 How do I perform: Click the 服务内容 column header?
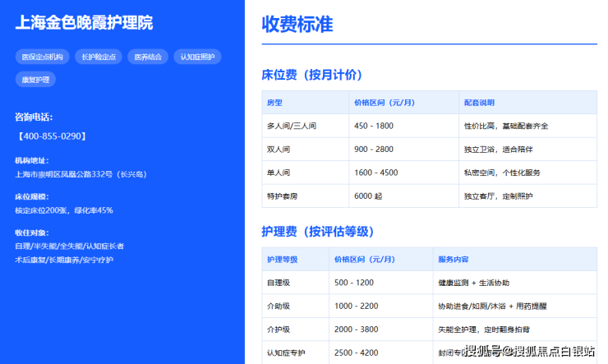515,260
